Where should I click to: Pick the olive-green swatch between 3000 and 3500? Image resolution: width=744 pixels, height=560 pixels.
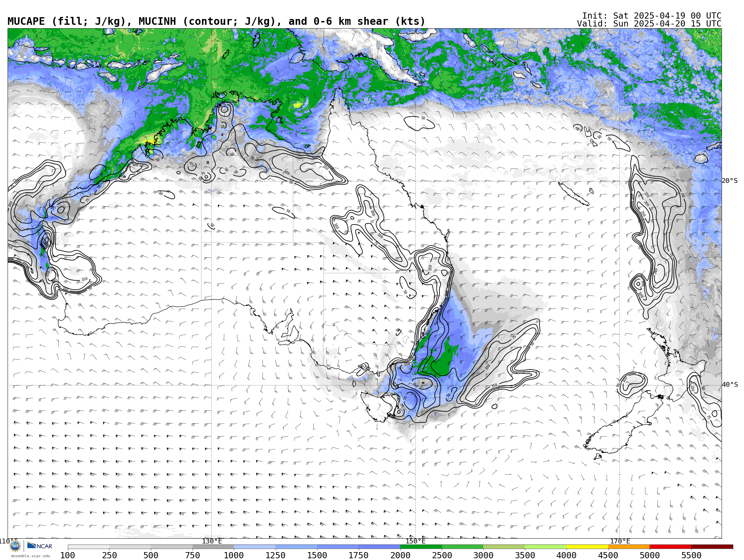[x=504, y=547]
